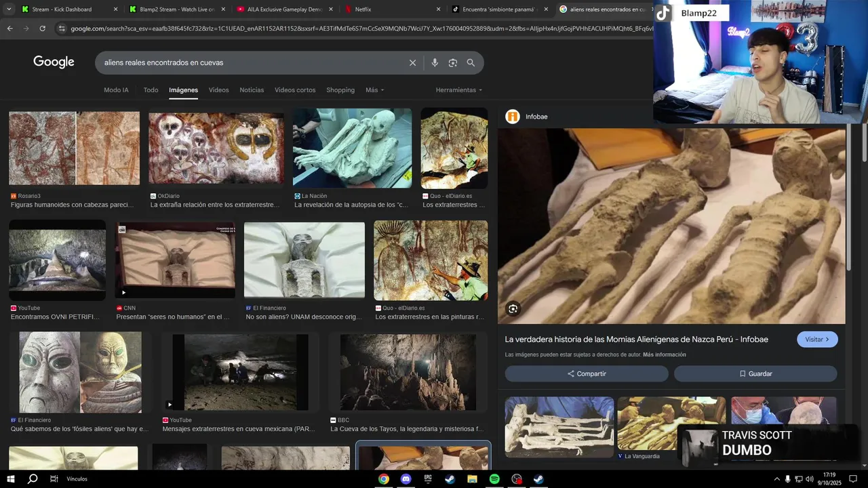Open Task View on the taskbar
The width and height of the screenshot is (868, 488).
point(54,479)
